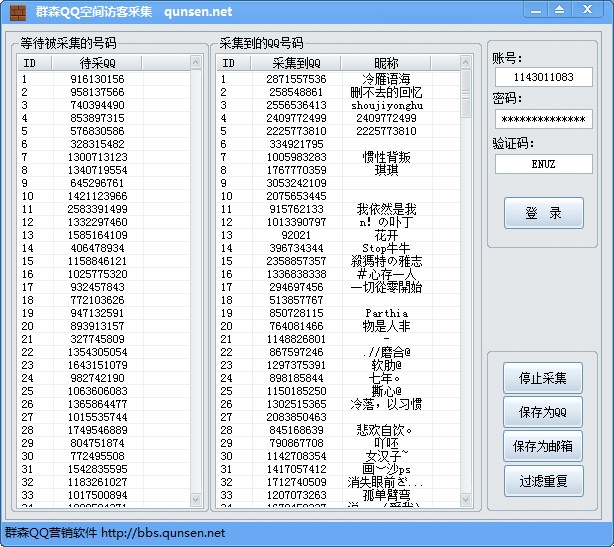Select nickname 七年。
Viewport: 614px width, 547px height.
[x=386, y=378]
